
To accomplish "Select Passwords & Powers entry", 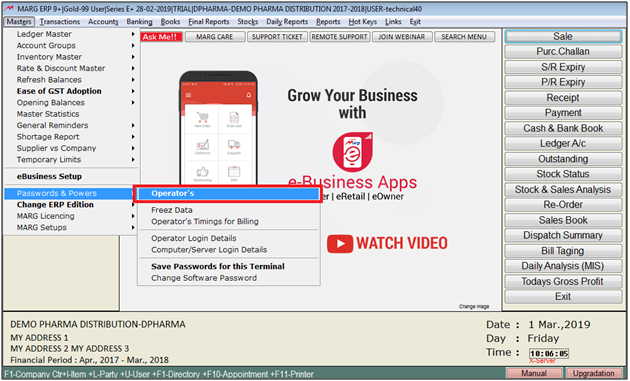I will 69,193.
